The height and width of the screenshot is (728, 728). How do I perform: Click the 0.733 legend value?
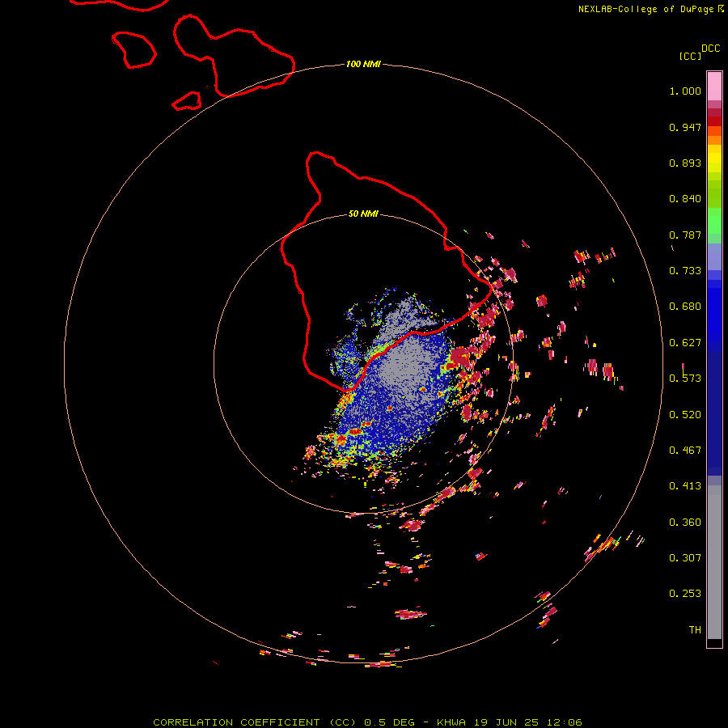click(685, 271)
